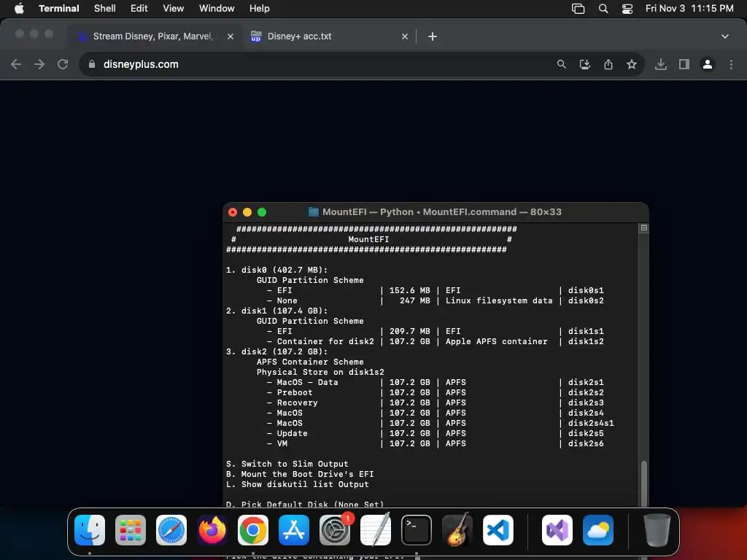Click the date and time clock
747x560 pixels.
689,9
